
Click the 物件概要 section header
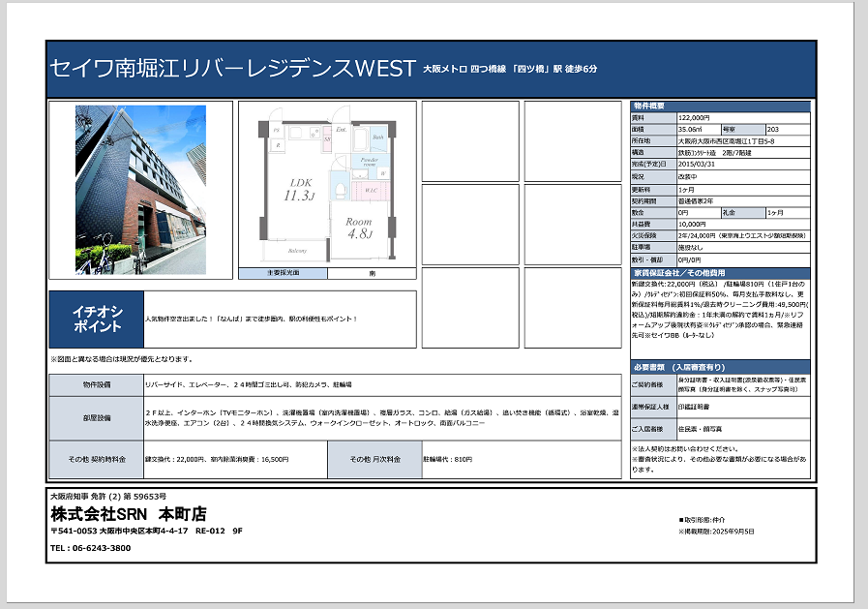pyautogui.click(x=648, y=106)
